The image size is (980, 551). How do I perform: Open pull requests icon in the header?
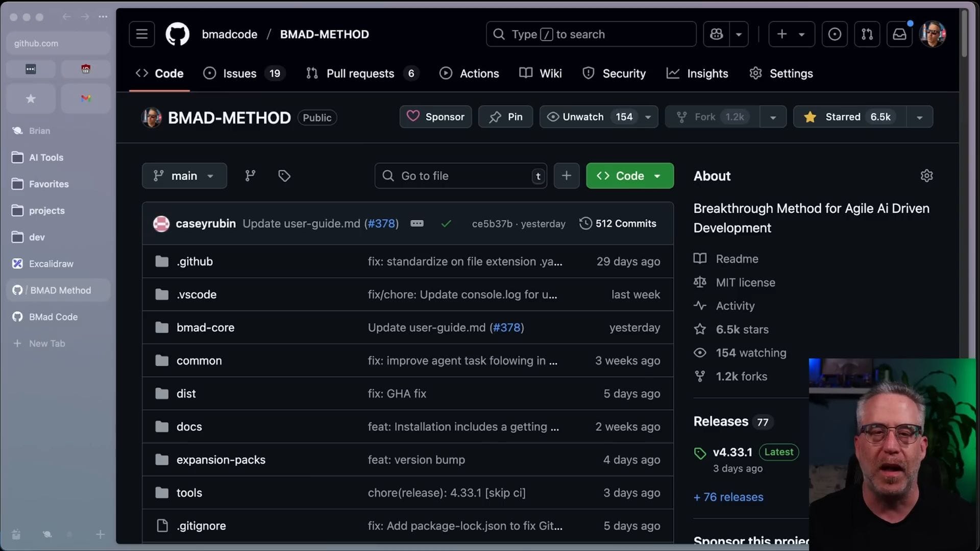867,34
